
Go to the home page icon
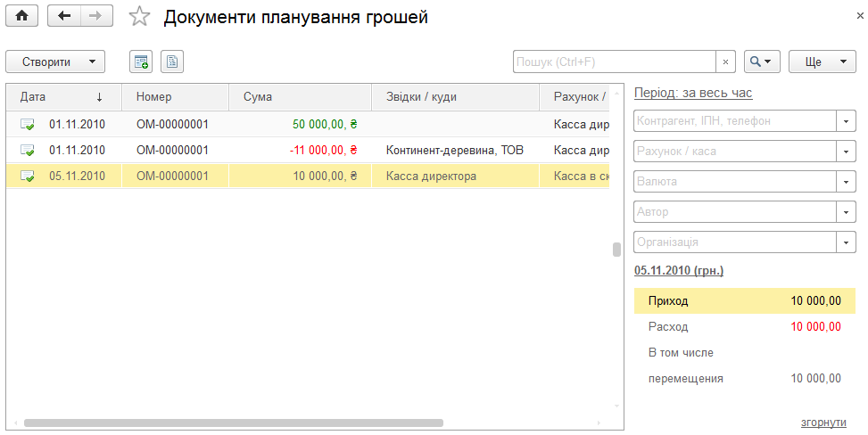[21, 16]
